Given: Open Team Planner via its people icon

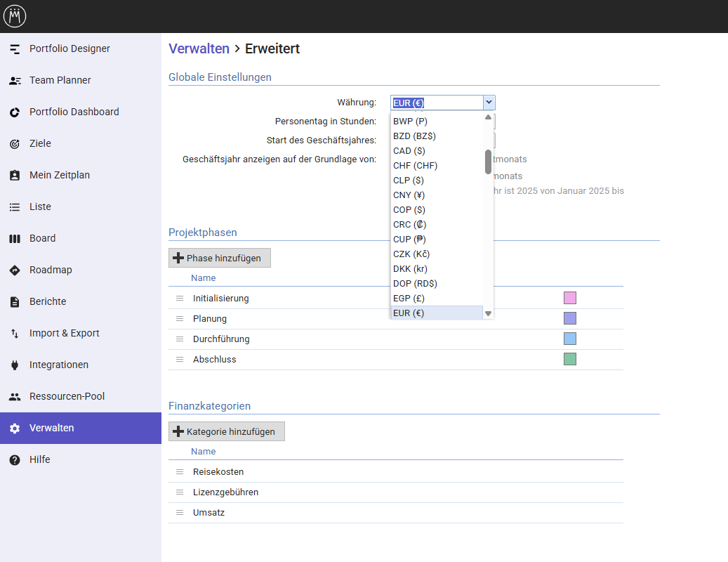Looking at the screenshot, I should [15, 81].
